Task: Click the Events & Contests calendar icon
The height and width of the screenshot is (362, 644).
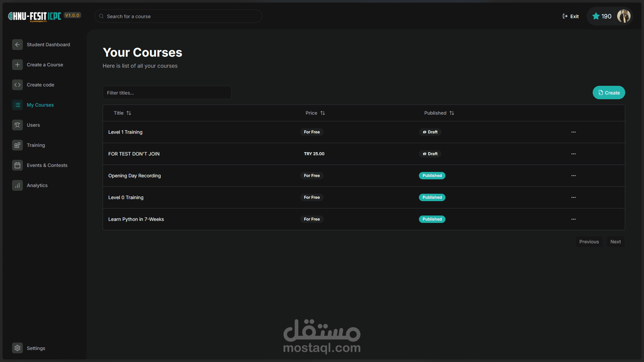Action: pos(17,165)
